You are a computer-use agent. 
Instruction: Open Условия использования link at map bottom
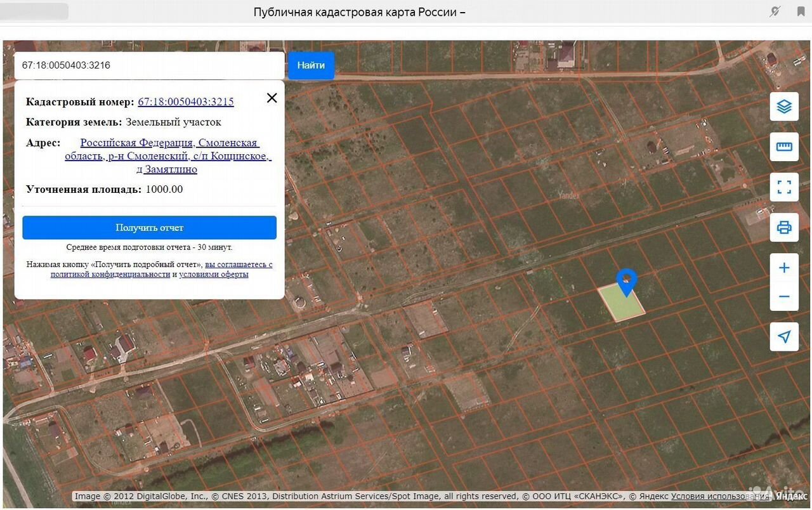pos(719,496)
